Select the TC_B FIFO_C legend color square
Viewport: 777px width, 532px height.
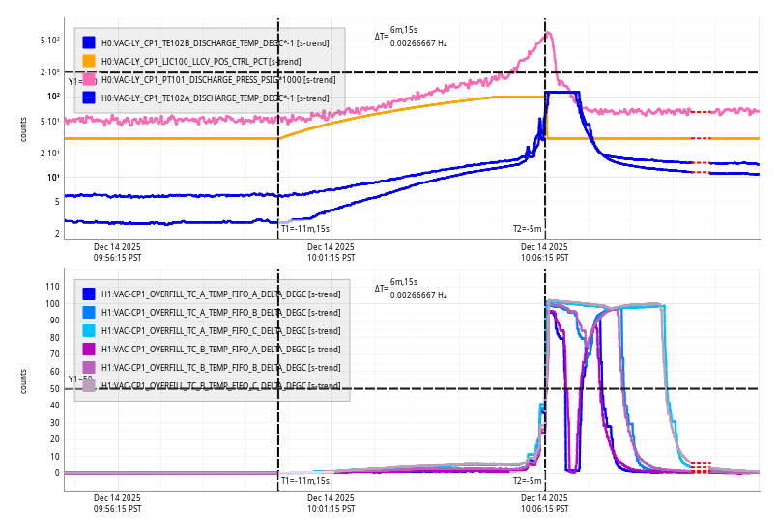(89, 385)
